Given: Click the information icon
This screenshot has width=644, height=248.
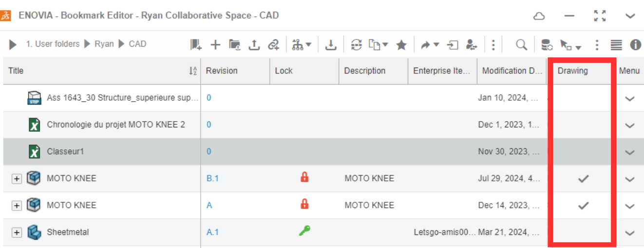Looking at the screenshot, I should pyautogui.click(x=635, y=45).
